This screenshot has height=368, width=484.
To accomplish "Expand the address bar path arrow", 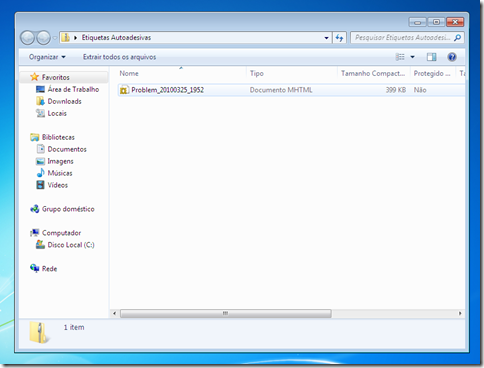I will (x=75, y=38).
